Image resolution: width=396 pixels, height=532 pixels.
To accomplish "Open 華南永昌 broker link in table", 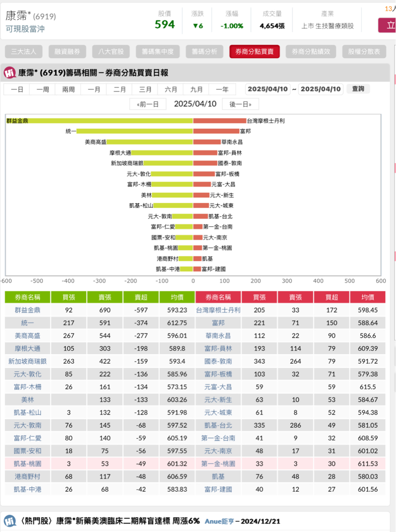I will click(218, 336).
